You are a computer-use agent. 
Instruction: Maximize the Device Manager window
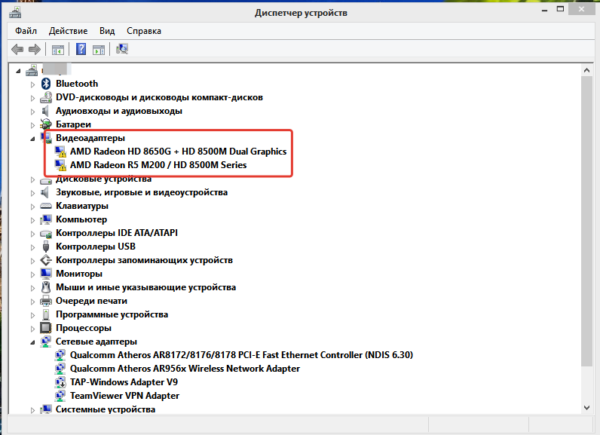click(560, 9)
